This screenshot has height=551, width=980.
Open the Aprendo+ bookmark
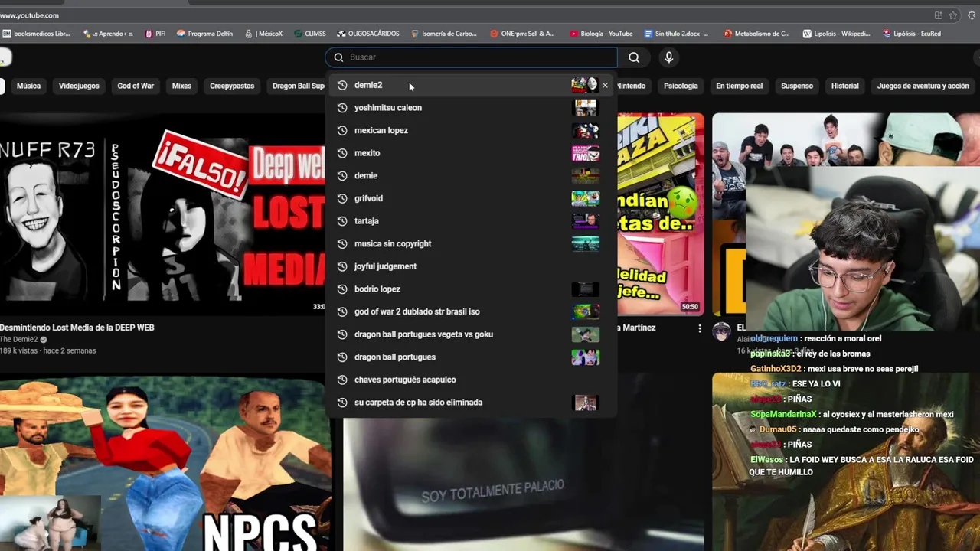[x=108, y=34]
